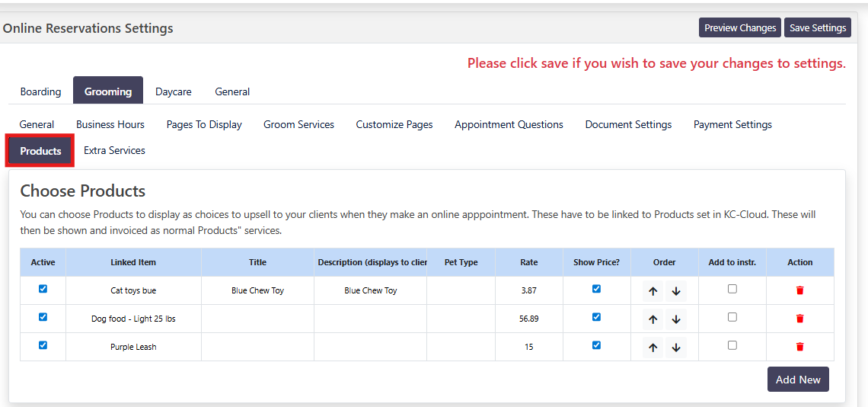Viewport: 868px width, 407px height.
Task: Go to Groom Services sub-tab
Action: (298, 124)
